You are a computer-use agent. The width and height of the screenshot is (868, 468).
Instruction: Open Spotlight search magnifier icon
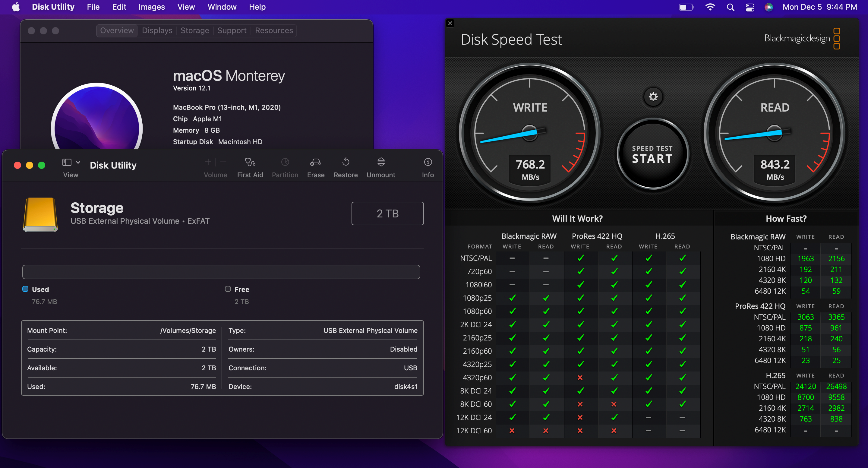pyautogui.click(x=730, y=7)
